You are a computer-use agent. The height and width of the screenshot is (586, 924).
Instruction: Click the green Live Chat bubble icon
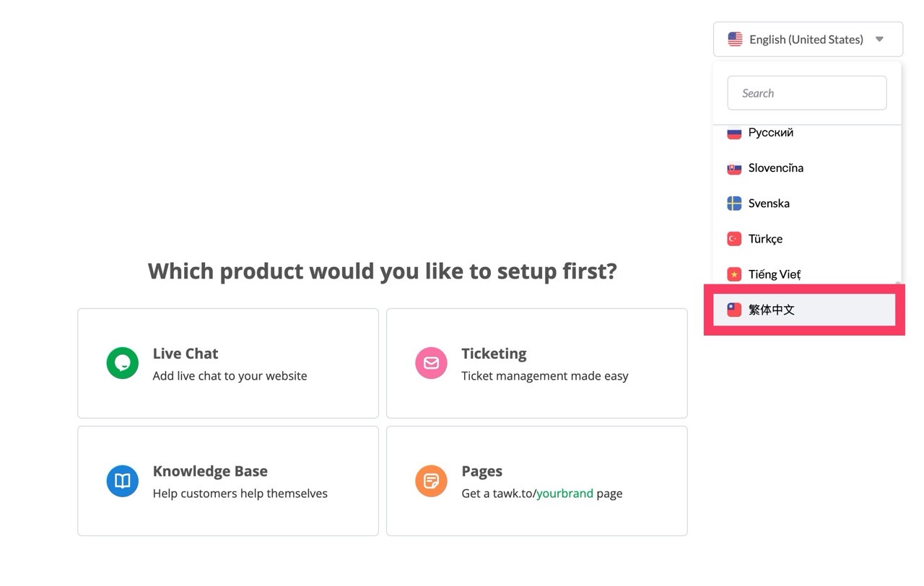point(123,364)
